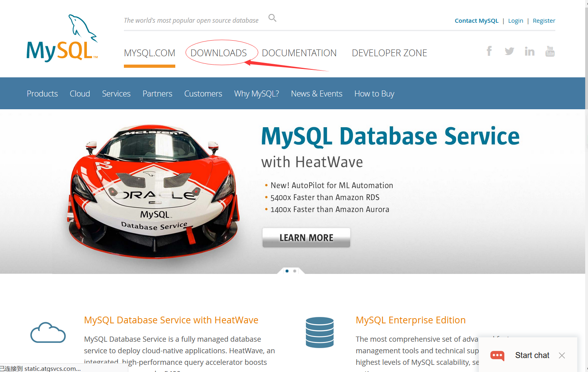This screenshot has width=588, height=372.
Task: Open the DOCUMENTATION tab
Action: pos(299,53)
